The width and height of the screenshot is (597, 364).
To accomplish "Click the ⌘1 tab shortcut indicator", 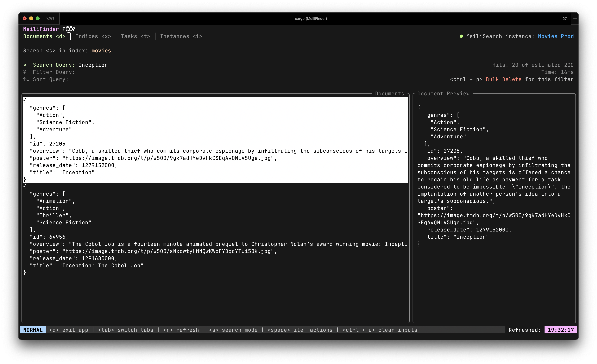I will coord(565,19).
